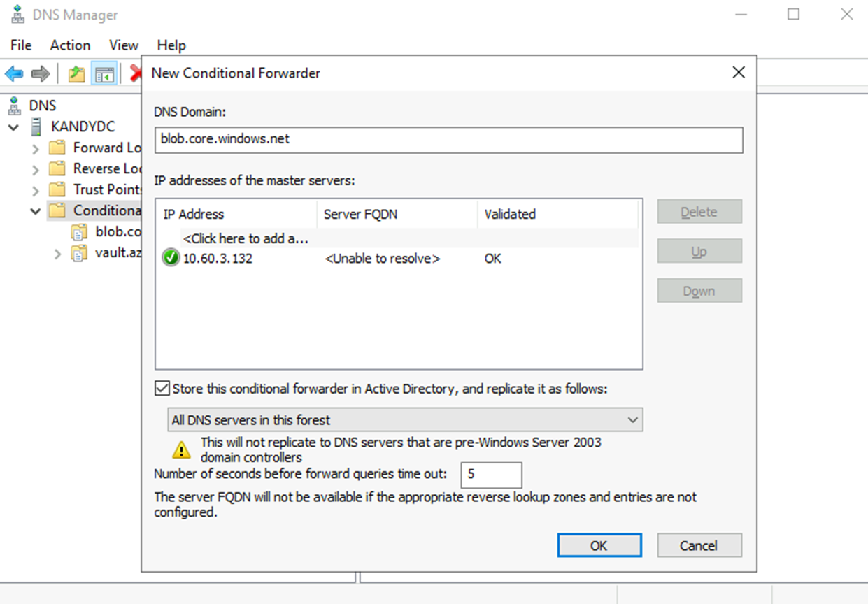Screen dimensions: 868x604
Task: Toggle the Show/Hide Console Tree icon
Action: tap(105, 73)
